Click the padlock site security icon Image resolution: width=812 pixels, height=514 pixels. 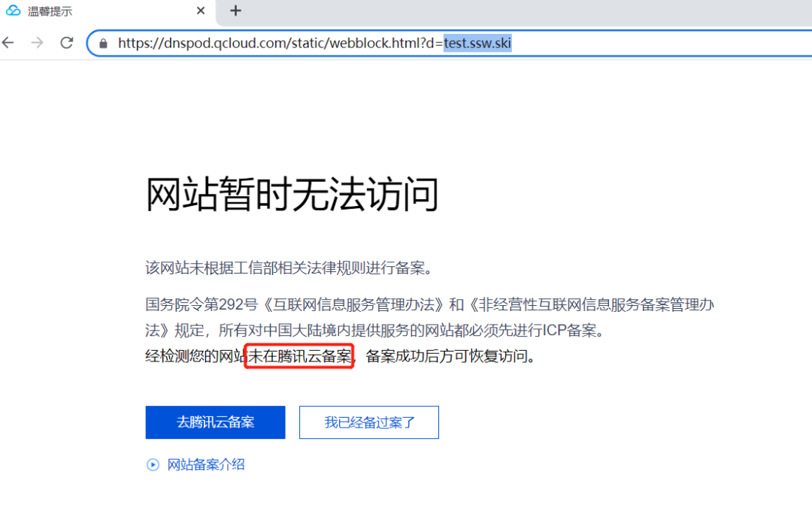click(x=103, y=44)
